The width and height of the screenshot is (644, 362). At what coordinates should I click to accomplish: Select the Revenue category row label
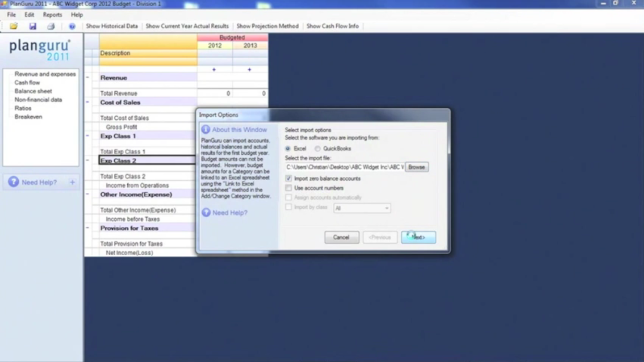114,77
